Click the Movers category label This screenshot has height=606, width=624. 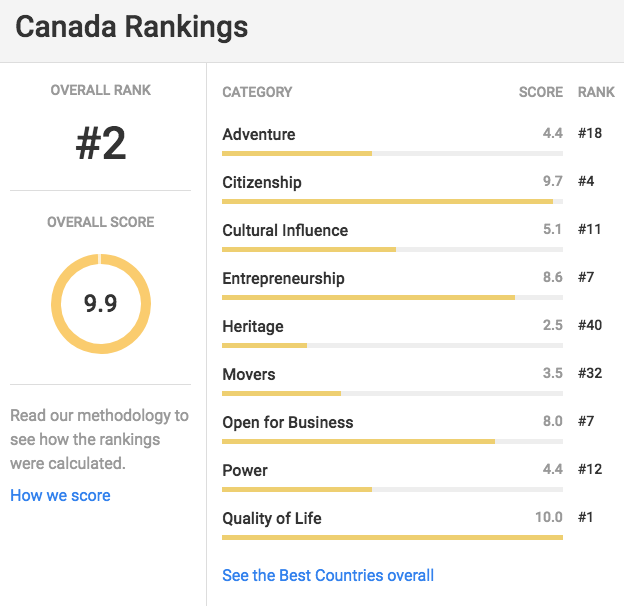[x=249, y=374]
